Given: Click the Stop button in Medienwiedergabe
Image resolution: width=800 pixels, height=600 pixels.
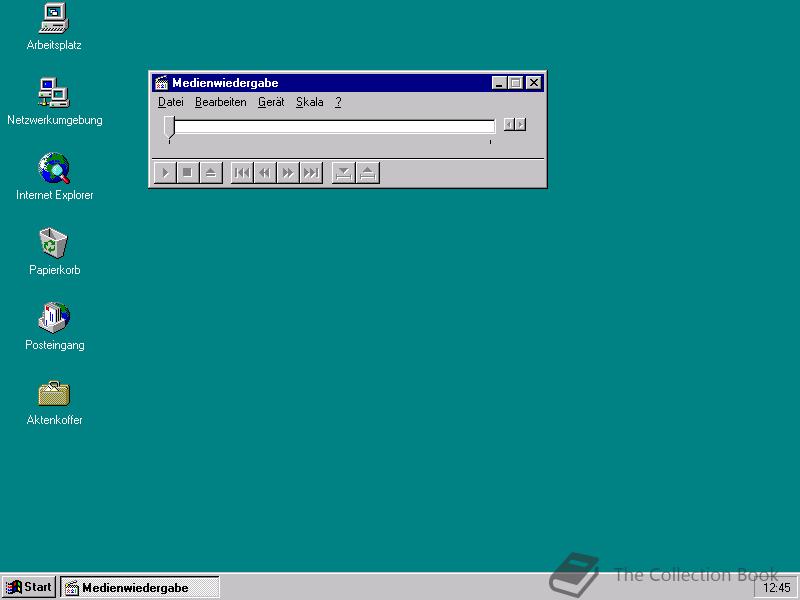Looking at the screenshot, I should point(188,173).
